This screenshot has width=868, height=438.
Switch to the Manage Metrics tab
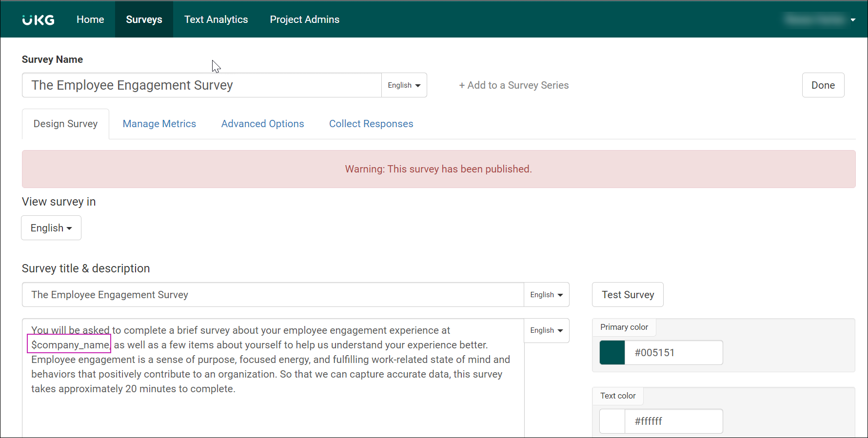click(159, 124)
